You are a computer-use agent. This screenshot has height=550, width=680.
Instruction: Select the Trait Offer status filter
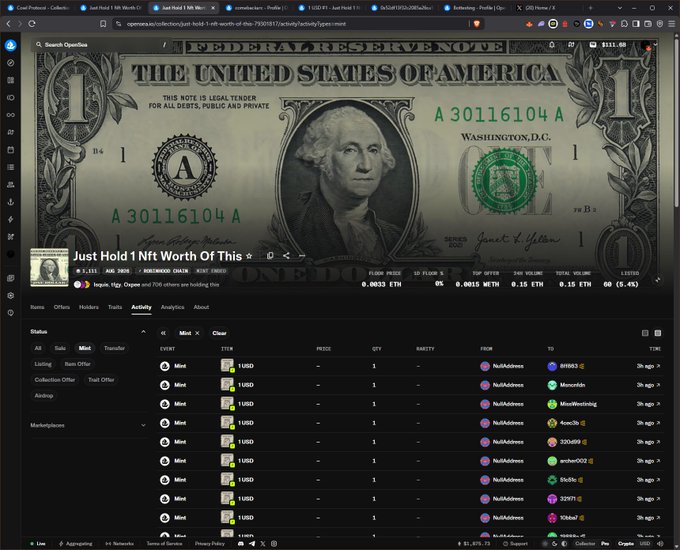(101, 380)
